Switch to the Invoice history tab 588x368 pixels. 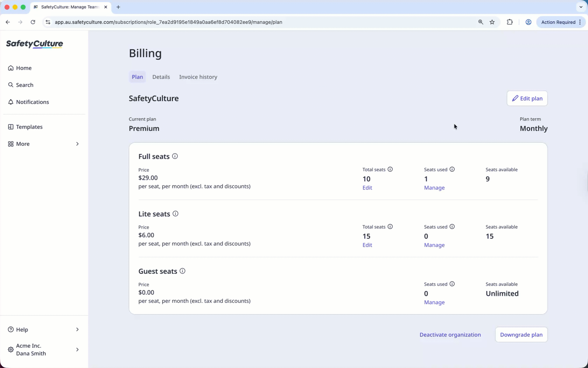[x=198, y=77]
